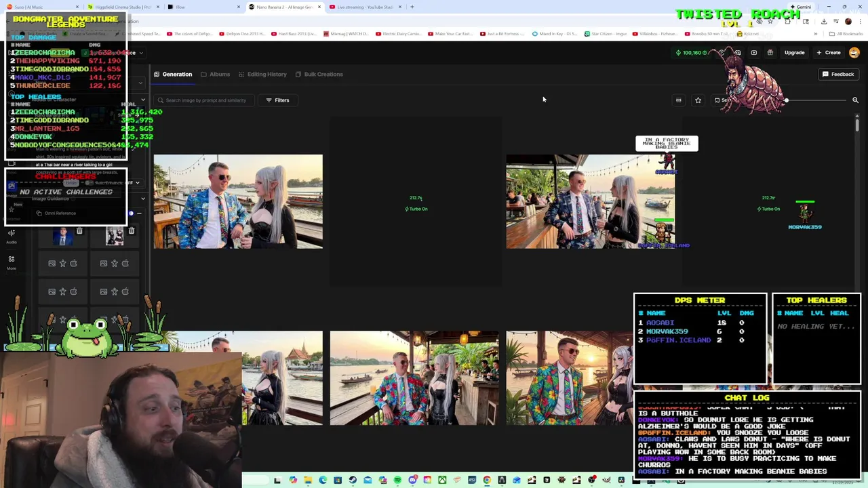The height and width of the screenshot is (488, 868).
Task: Open the first generated couple image by river
Action: [x=238, y=201]
